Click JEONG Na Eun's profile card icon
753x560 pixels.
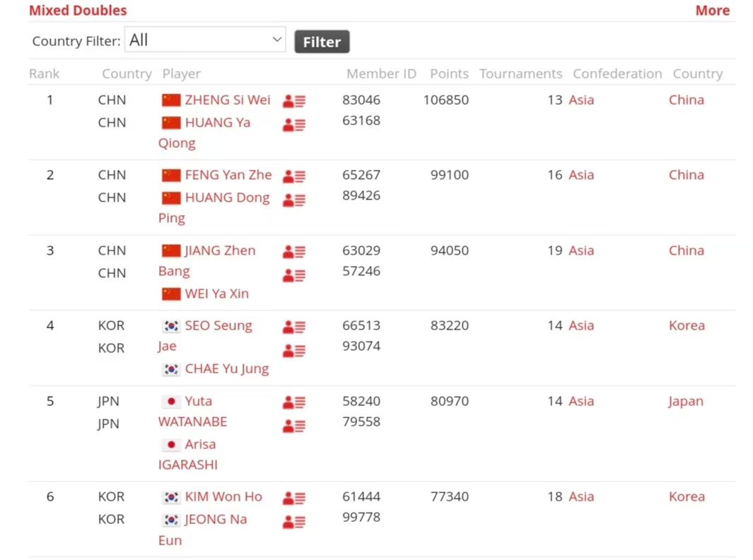click(293, 523)
